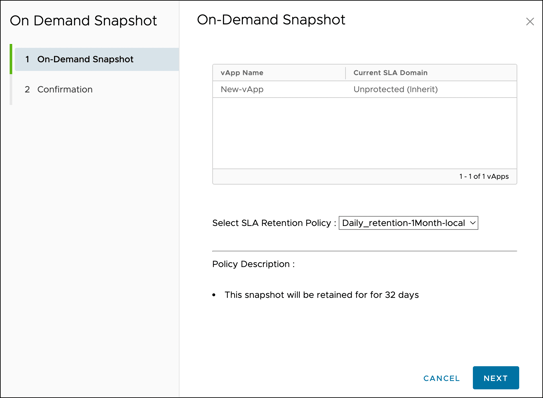Select the New-vApp row

(x=364, y=89)
